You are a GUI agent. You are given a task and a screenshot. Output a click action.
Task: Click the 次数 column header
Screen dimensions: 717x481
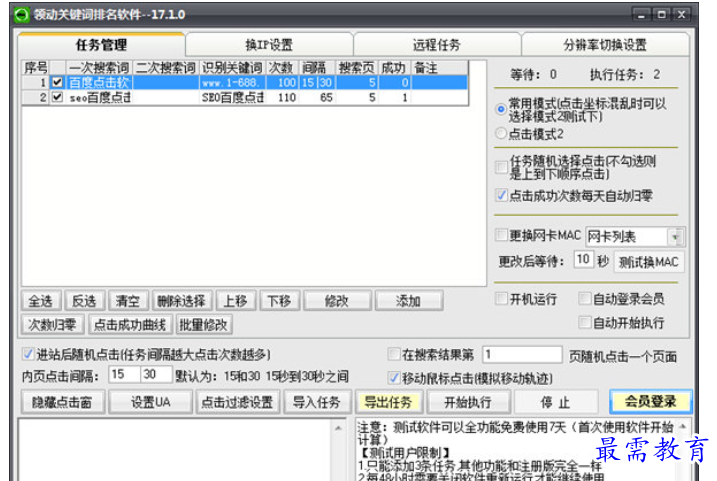pos(282,68)
